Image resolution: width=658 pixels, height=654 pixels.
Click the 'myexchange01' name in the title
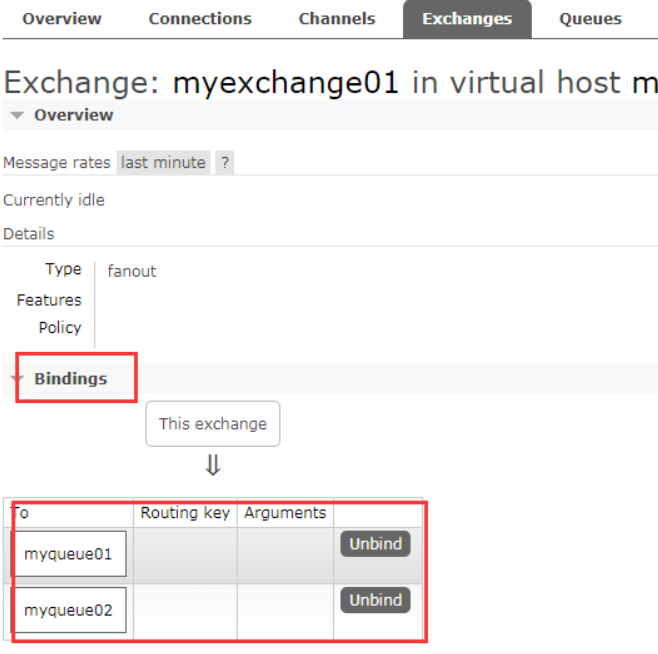tap(286, 83)
